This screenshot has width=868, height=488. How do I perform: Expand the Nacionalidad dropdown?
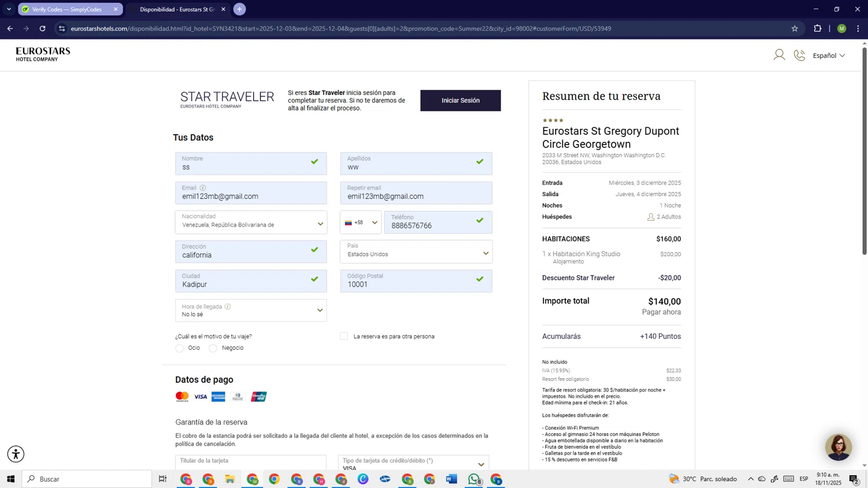pos(251,223)
